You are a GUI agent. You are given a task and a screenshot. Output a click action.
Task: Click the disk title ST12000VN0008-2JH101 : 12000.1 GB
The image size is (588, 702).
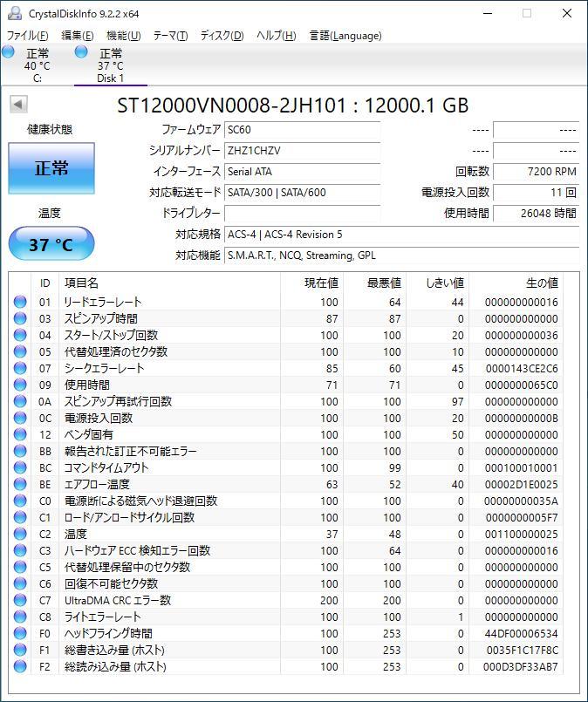(x=293, y=106)
